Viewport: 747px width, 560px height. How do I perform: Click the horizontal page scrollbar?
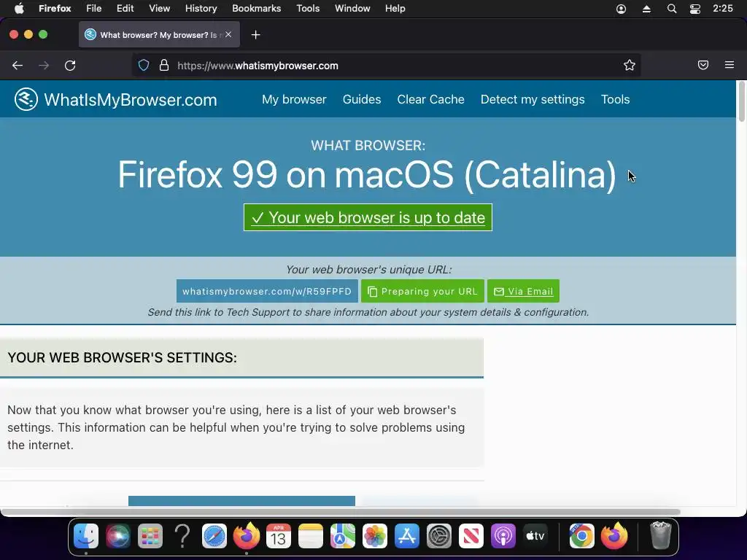(341, 512)
